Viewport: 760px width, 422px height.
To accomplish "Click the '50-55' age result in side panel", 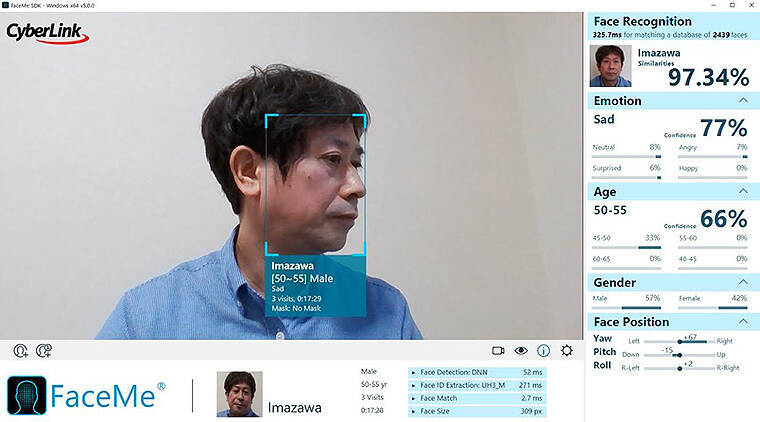I will click(x=610, y=210).
